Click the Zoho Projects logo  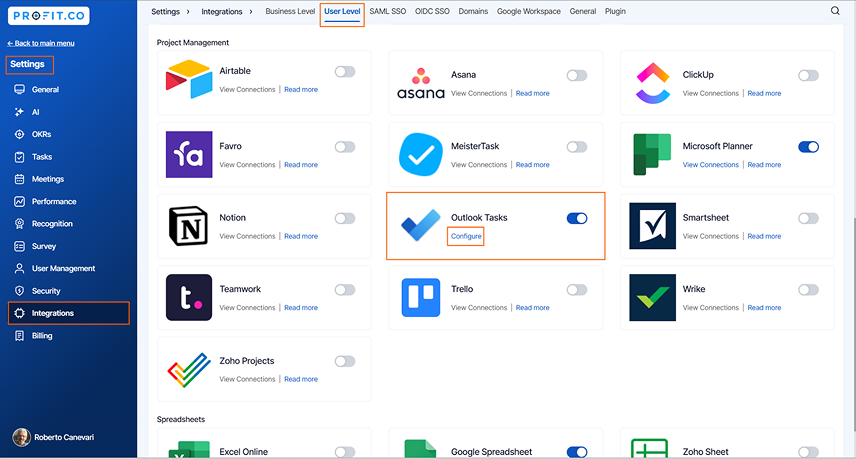(x=189, y=370)
